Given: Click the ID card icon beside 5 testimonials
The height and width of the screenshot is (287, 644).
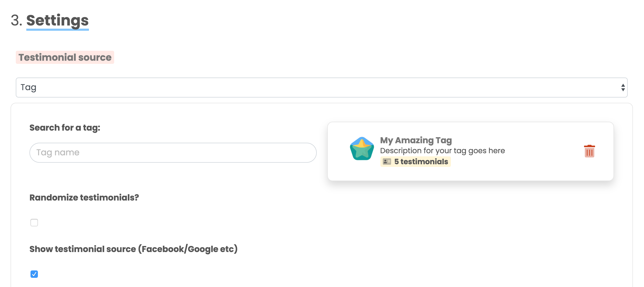Looking at the screenshot, I should click(387, 162).
